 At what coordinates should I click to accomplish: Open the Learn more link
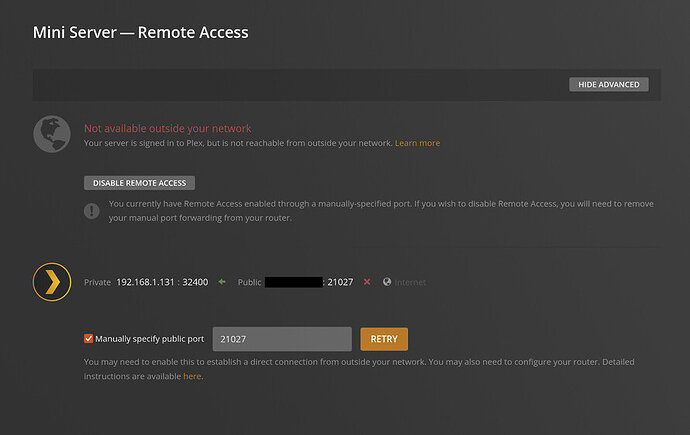(x=418, y=143)
